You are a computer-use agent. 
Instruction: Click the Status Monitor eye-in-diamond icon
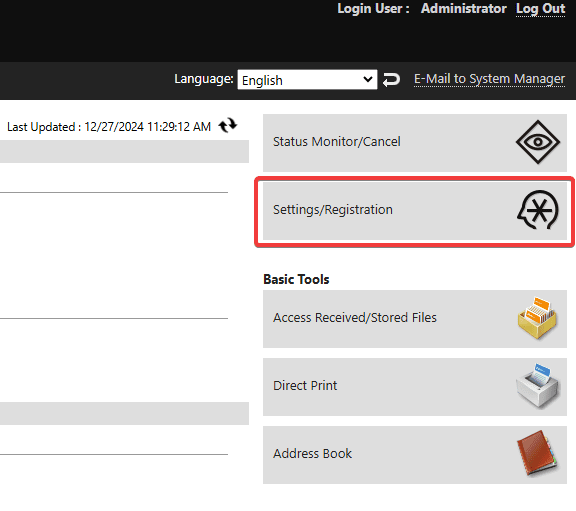click(x=538, y=142)
